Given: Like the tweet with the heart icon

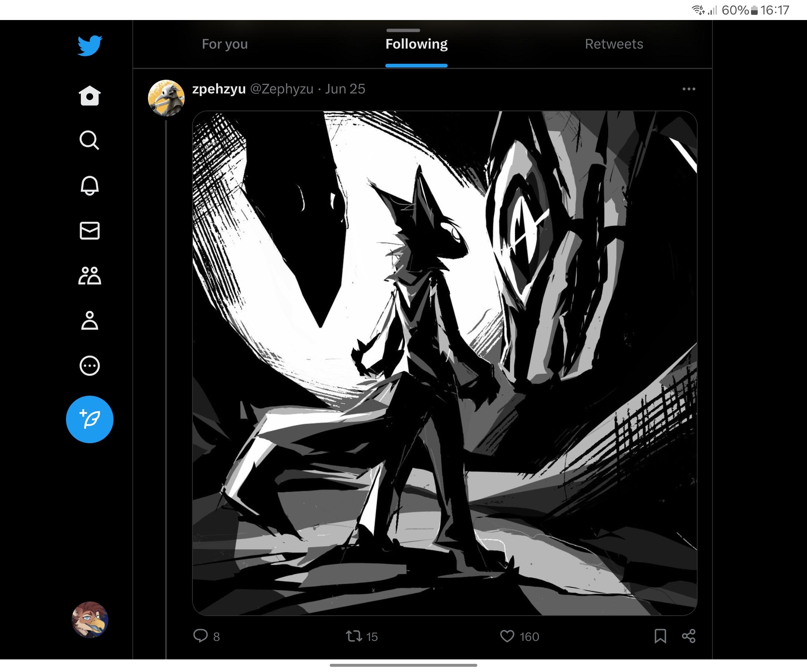Looking at the screenshot, I should point(507,636).
